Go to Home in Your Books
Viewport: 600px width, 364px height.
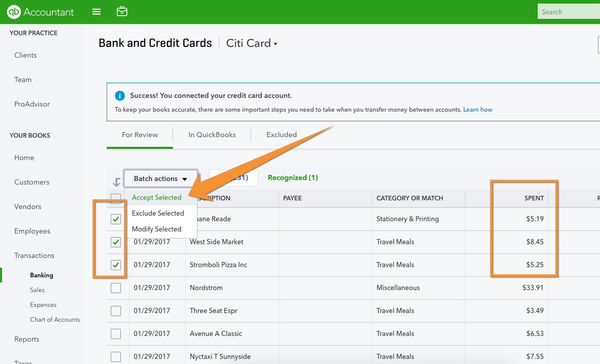[24, 158]
